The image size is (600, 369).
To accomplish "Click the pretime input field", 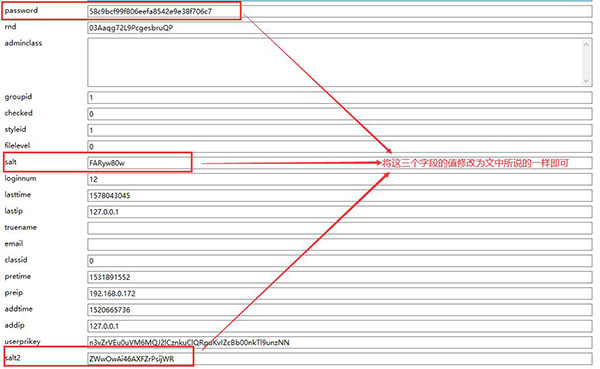I will 340,277.
